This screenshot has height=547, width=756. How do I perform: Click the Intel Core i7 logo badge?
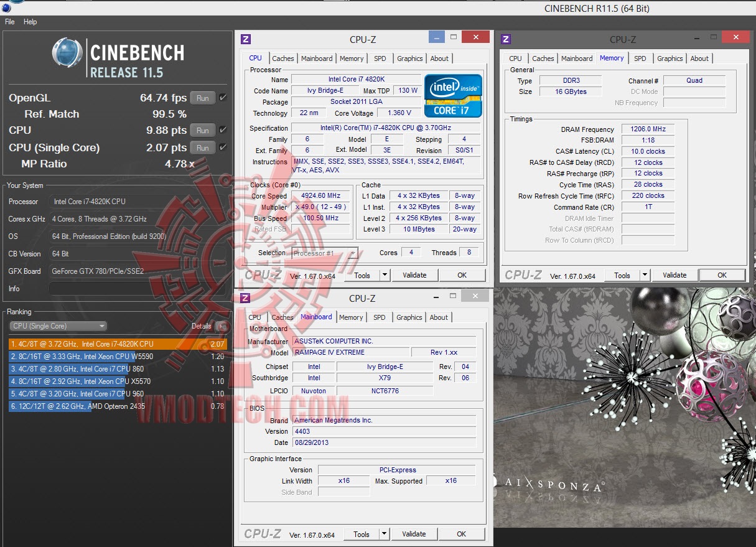click(454, 96)
